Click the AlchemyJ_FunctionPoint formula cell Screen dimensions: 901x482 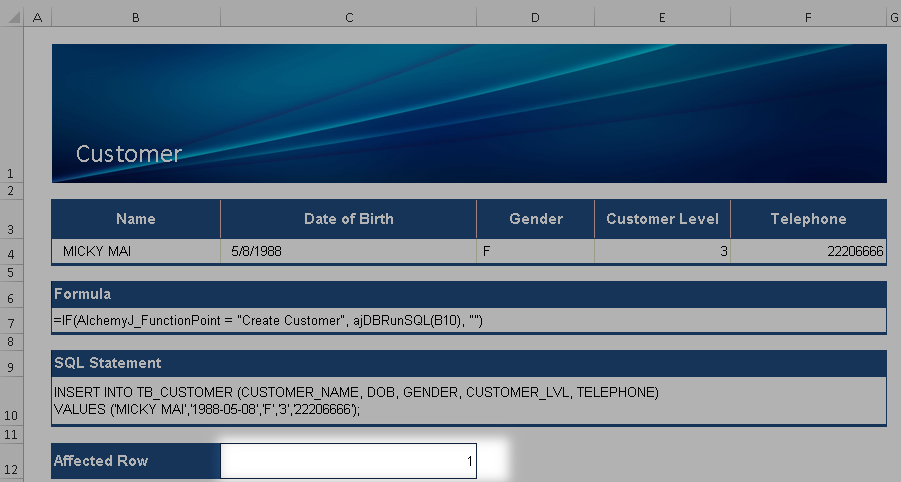pos(468,321)
